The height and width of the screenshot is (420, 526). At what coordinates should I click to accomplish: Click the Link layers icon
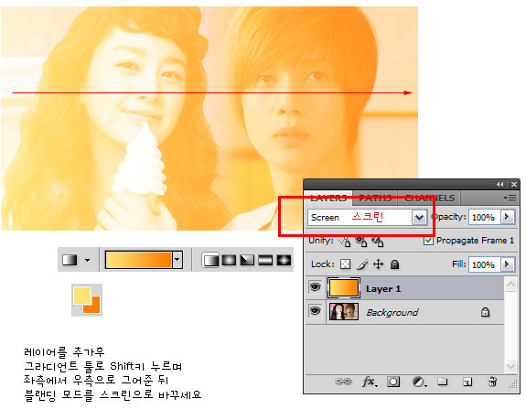click(343, 382)
